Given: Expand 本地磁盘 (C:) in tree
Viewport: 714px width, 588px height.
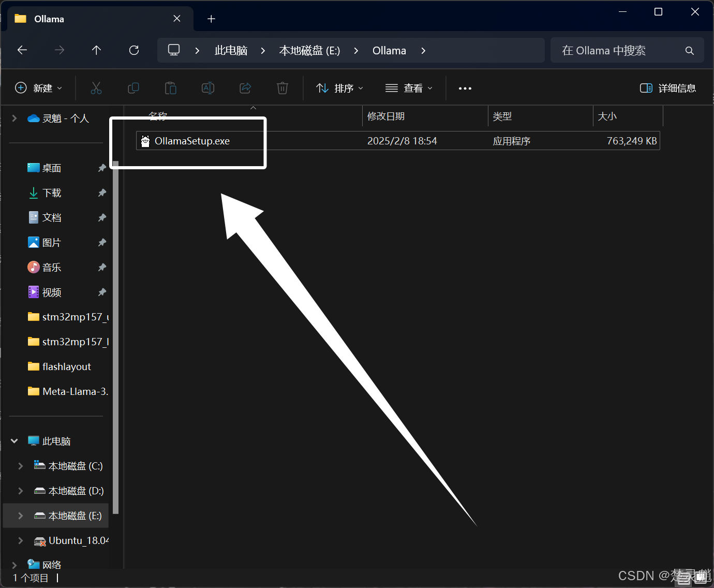Looking at the screenshot, I should click(x=21, y=466).
